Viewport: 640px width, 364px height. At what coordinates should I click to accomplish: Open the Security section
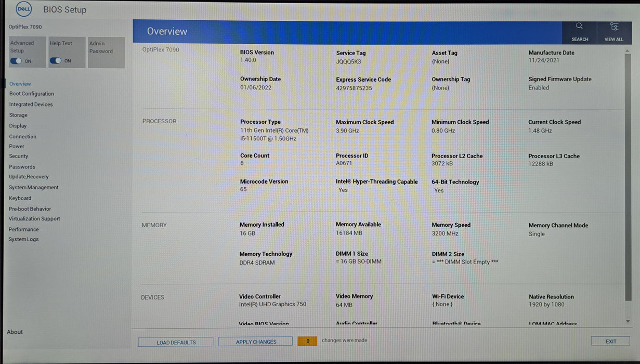click(x=19, y=156)
